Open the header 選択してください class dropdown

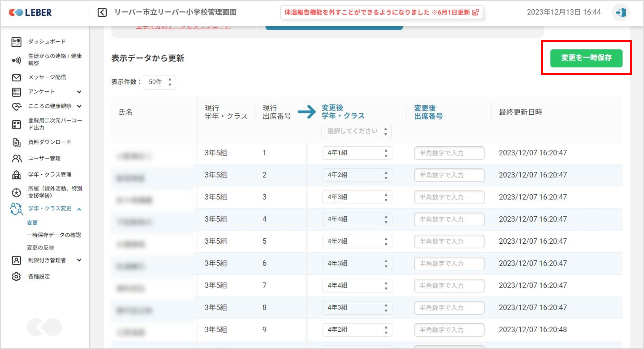[356, 131]
